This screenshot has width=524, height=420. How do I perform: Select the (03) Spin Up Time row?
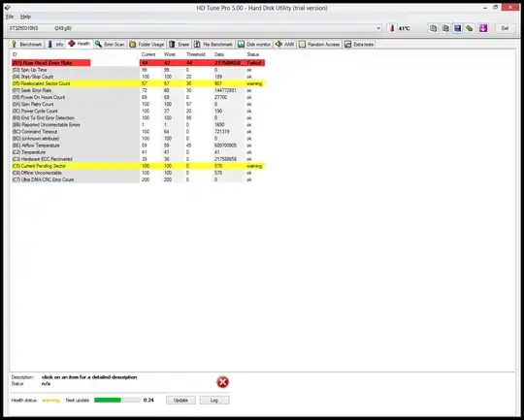139,70
